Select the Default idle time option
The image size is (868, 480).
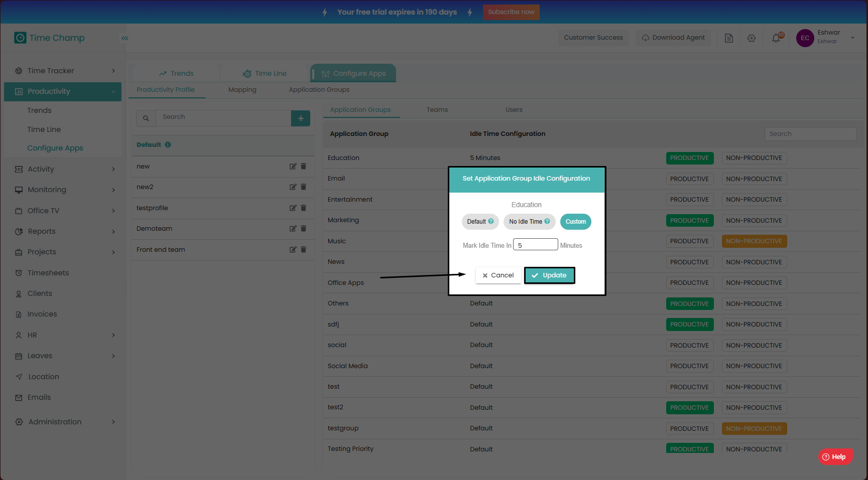click(x=480, y=222)
